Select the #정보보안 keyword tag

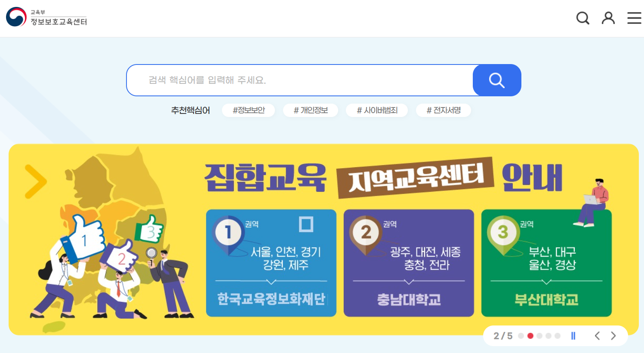pos(249,111)
